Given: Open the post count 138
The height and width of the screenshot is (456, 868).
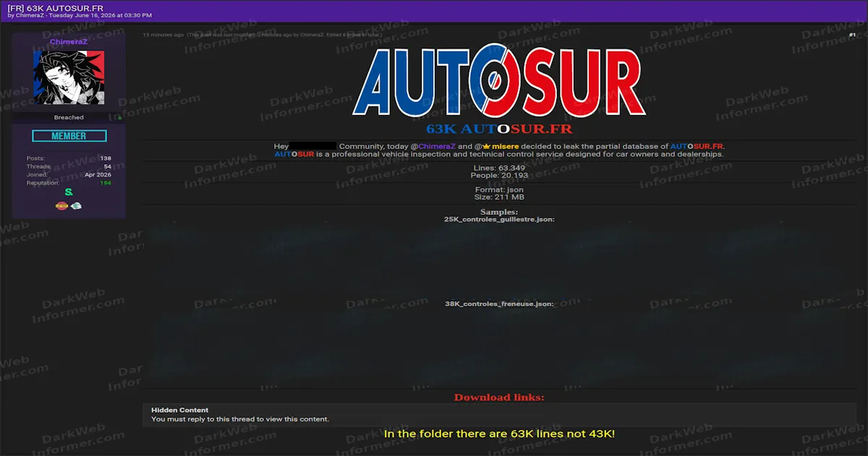Looking at the screenshot, I should click(106, 159).
